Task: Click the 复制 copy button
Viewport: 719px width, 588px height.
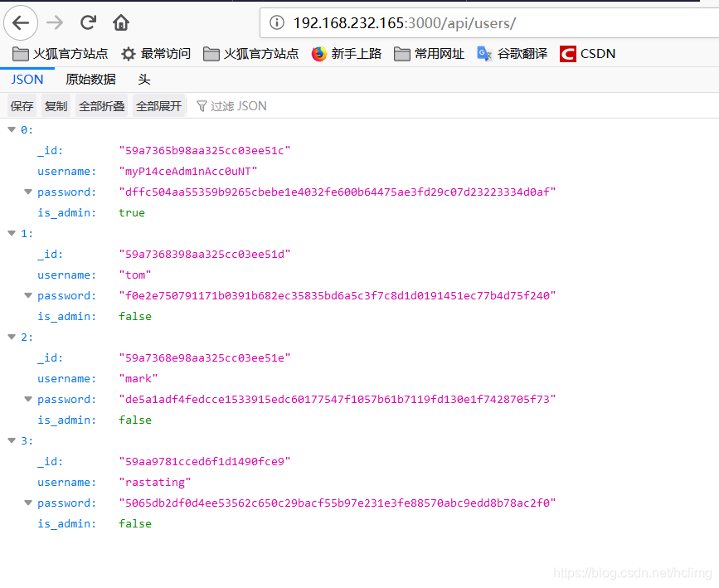Action: coord(56,106)
